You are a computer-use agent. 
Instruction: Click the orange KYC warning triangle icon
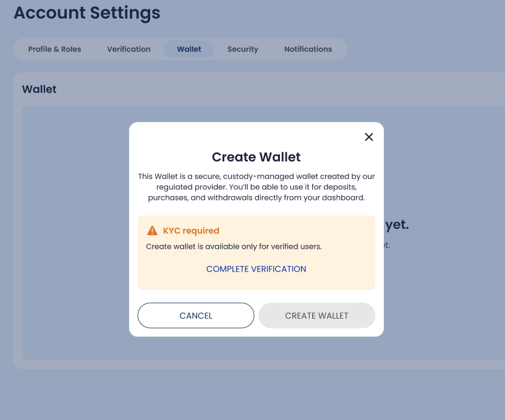pyautogui.click(x=152, y=231)
